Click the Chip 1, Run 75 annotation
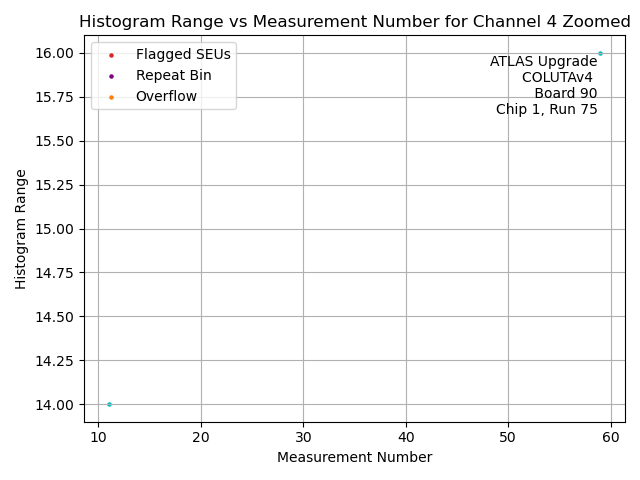This screenshot has width=640, height=480. click(x=546, y=110)
